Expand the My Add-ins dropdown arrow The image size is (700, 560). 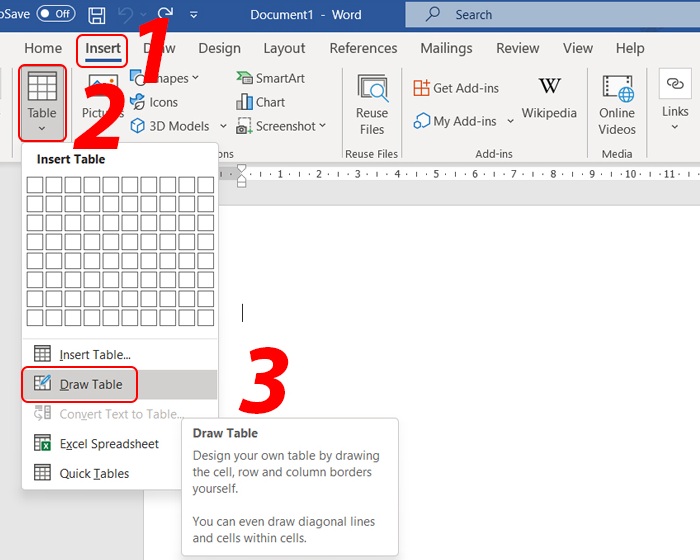510,121
